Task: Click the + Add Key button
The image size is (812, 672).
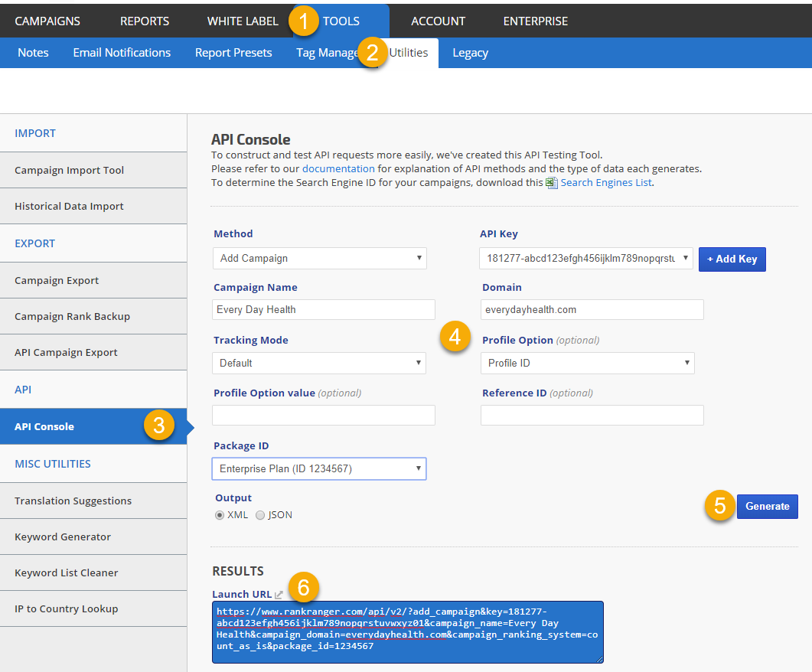Action: pos(732,259)
